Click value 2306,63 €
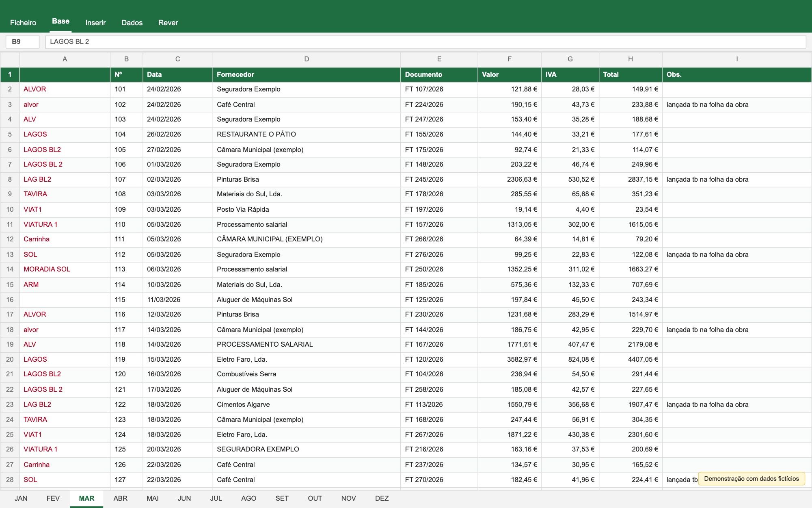The image size is (812, 508). click(510, 179)
